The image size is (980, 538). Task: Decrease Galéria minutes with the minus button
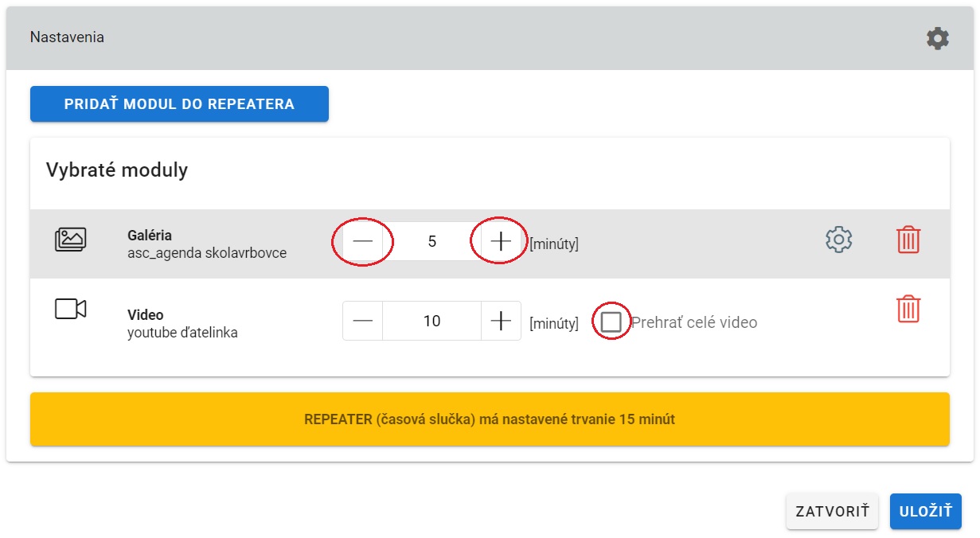pyautogui.click(x=363, y=241)
